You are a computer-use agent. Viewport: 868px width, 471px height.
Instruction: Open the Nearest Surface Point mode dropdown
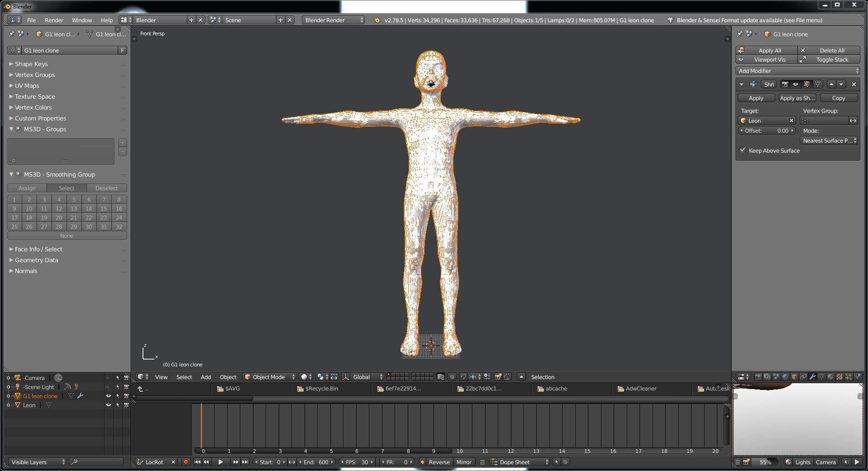pyautogui.click(x=829, y=140)
